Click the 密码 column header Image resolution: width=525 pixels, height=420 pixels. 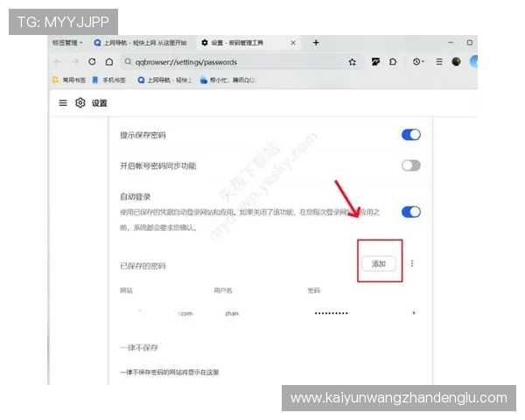314,290
